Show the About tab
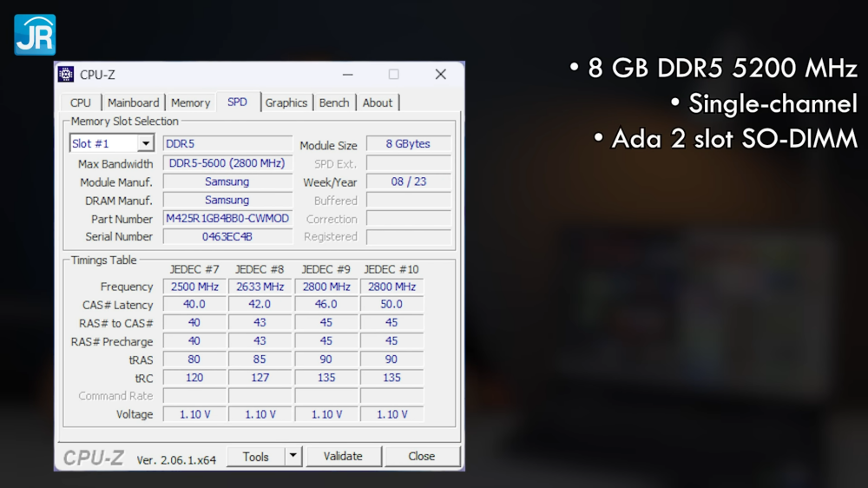 point(377,102)
